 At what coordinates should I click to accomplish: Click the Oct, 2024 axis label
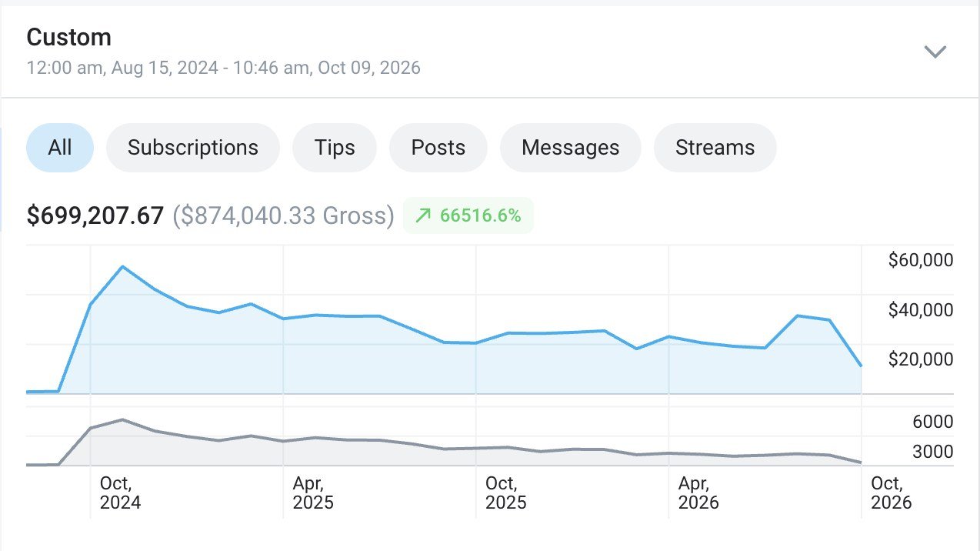(x=121, y=493)
